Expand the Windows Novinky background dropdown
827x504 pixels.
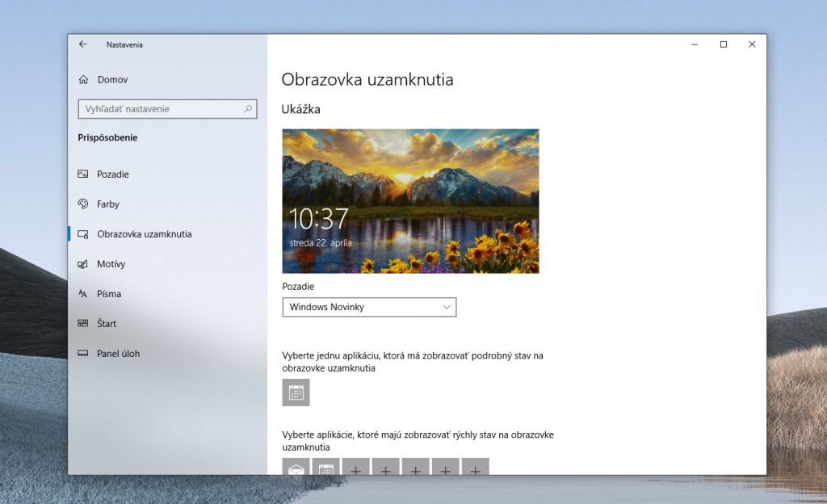click(x=369, y=307)
